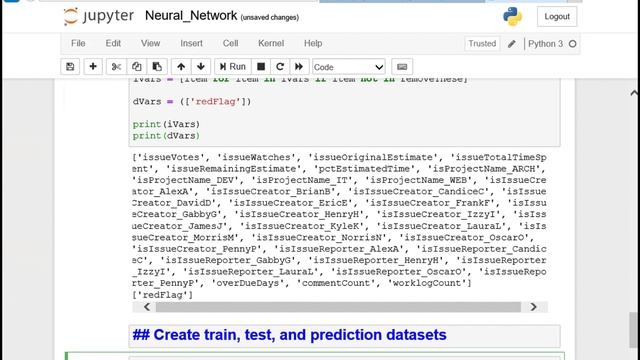Click the kernel idle circle indicator
640x360 pixels.
coord(573,44)
